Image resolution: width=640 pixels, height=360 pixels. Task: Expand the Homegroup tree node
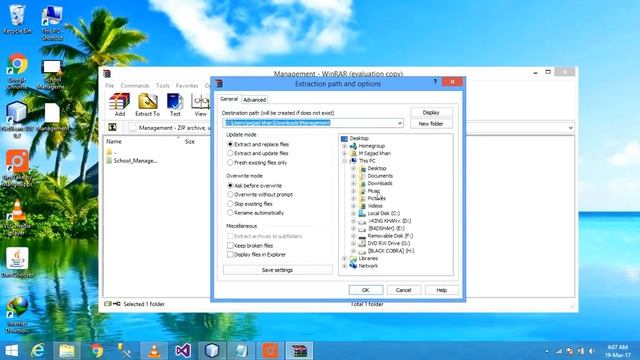click(344, 146)
